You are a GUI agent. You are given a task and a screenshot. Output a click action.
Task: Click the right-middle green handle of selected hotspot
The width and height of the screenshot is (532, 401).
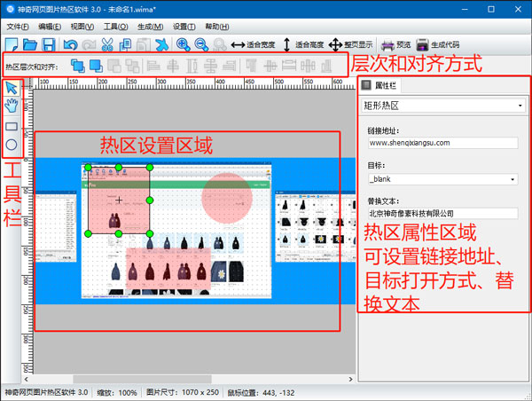point(150,200)
